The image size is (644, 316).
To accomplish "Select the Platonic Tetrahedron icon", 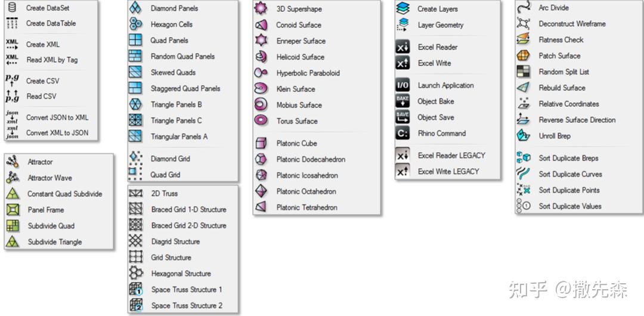I will click(x=261, y=207).
